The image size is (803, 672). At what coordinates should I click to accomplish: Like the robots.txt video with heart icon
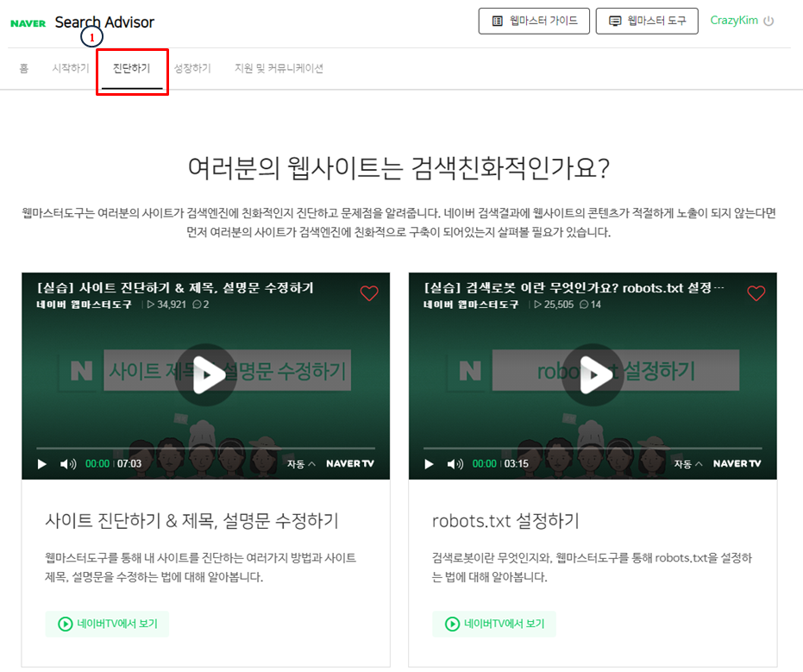point(756,293)
